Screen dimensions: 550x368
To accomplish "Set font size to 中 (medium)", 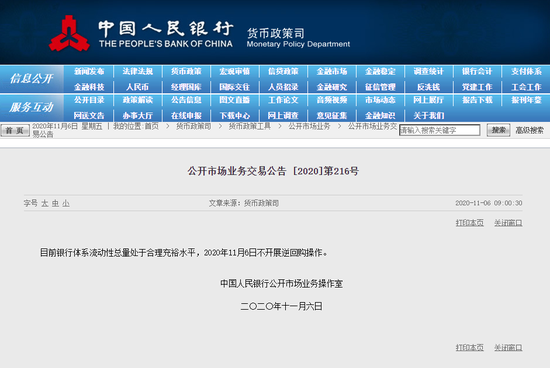I will tap(55, 203).
